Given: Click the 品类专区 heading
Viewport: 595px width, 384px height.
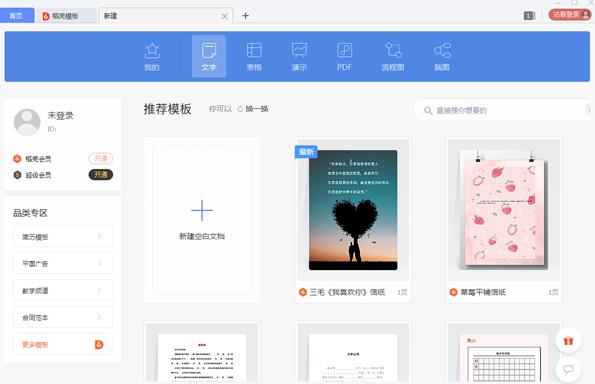Looking at the screenshot, I should coord(30,213).
